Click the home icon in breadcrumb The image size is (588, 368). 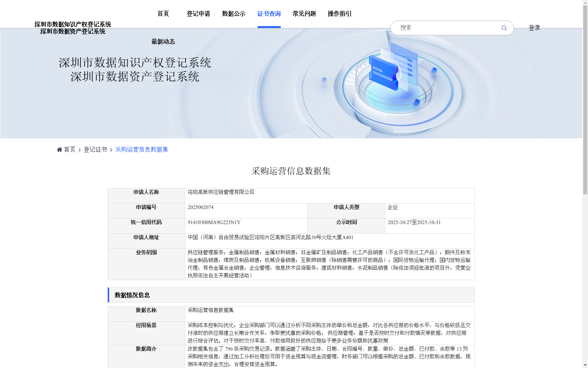coord(60,149)
